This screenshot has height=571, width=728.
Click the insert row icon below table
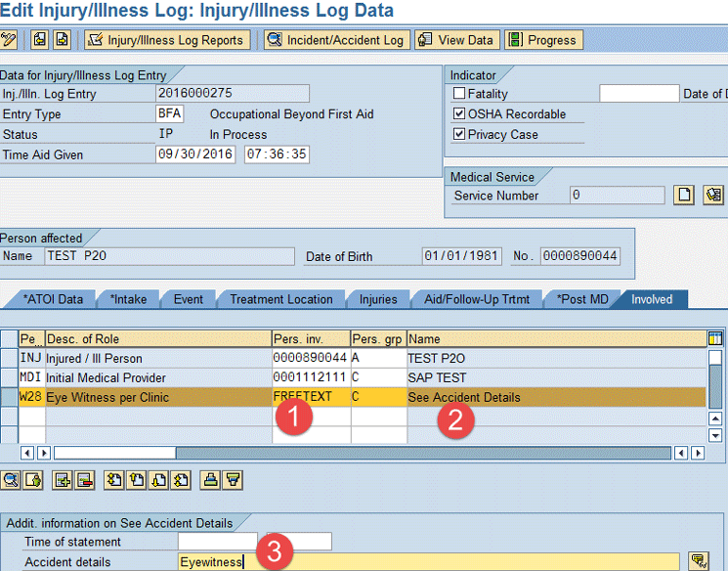click(62, 479)
